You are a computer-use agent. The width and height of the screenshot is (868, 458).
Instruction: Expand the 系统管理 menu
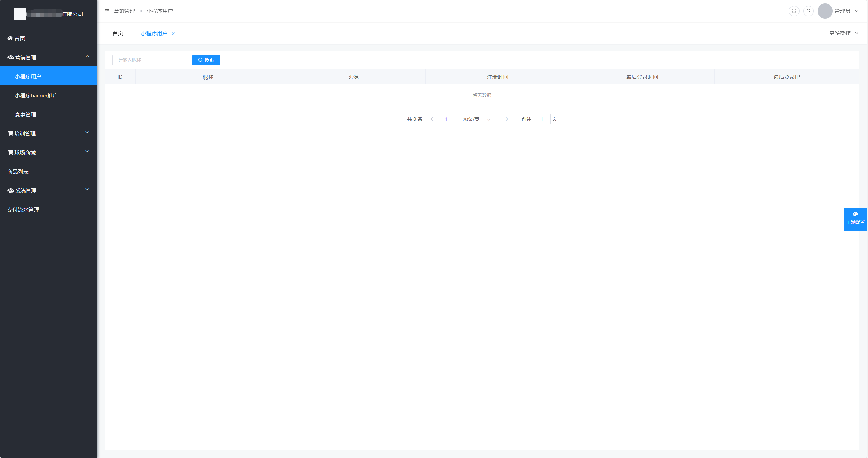[48, 190]
